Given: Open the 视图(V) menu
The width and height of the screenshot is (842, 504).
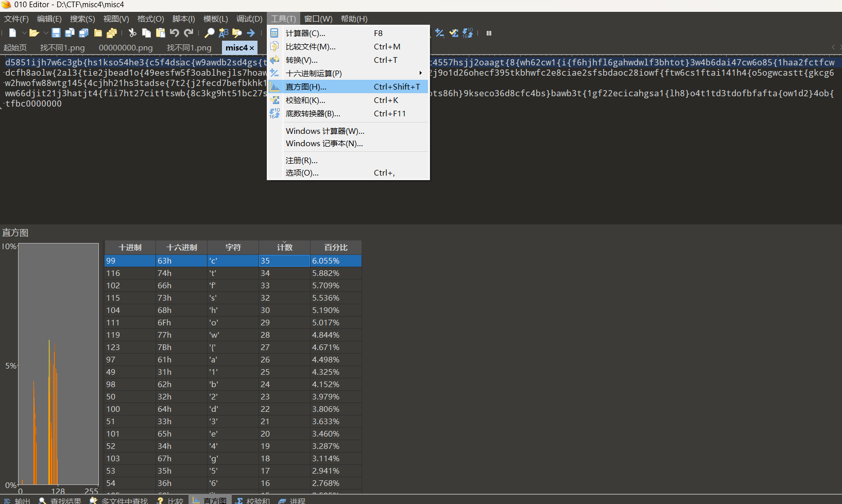Looking at the screenshot, I should [x=116, y=19].
